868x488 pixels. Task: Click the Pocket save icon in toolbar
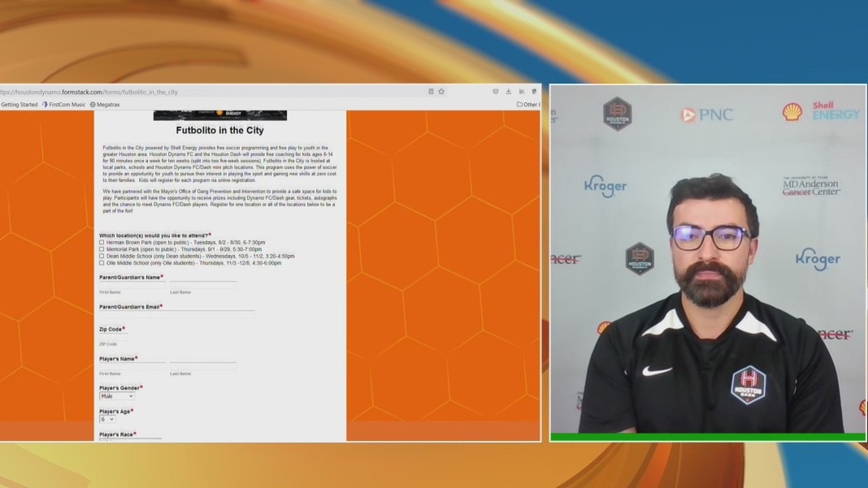[x=496, y=92]
